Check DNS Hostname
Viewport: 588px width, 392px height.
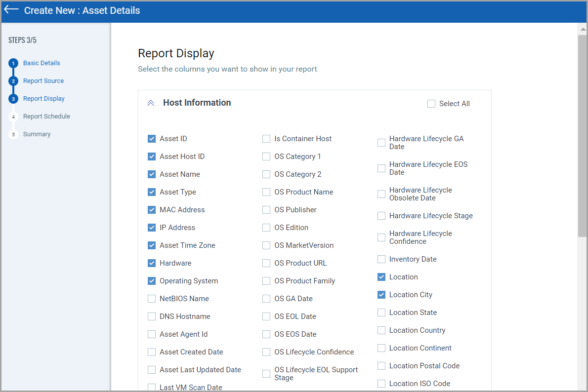tap(152, 316)
